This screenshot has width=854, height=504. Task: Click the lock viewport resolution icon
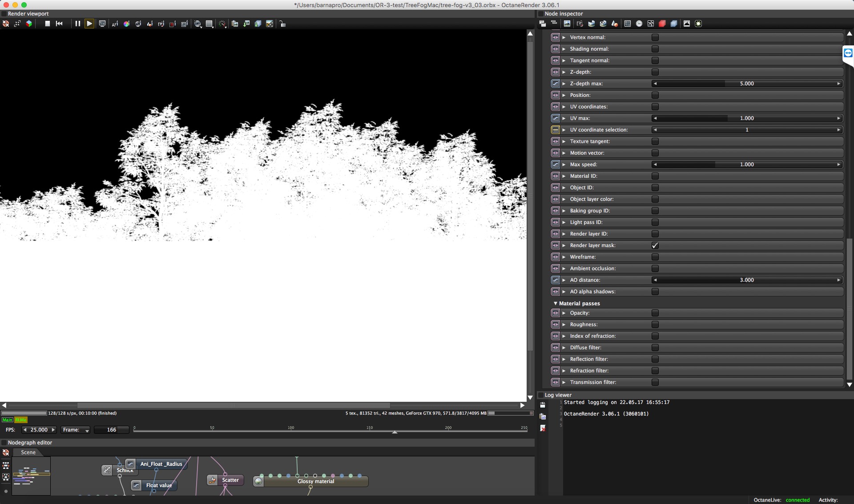[282, 24]
